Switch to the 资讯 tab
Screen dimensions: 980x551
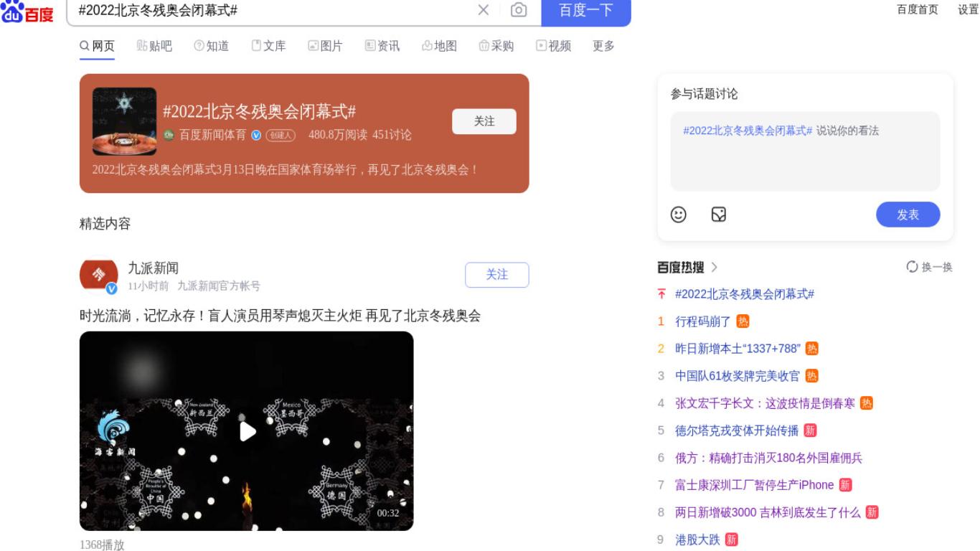pyautogui.click(x=382, y=46)
